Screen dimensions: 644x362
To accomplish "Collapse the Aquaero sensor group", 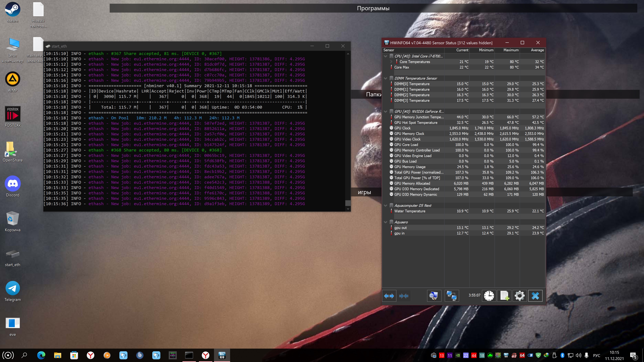I will point(386,222).
